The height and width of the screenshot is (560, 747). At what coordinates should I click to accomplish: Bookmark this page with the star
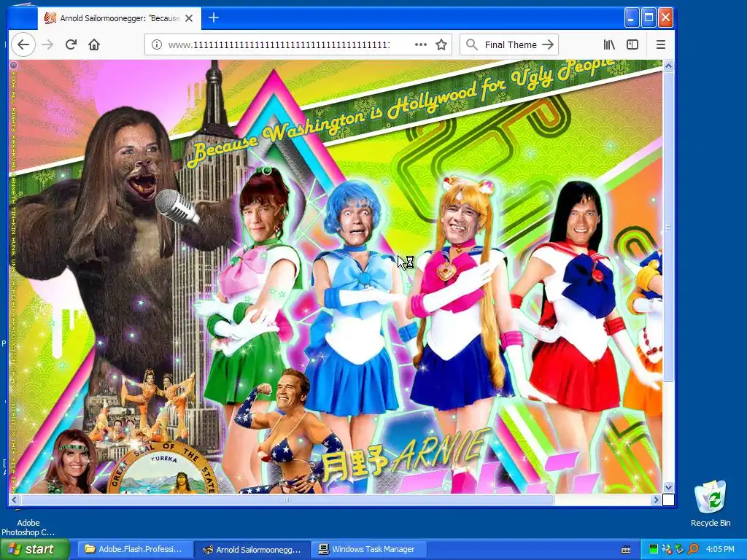click(x=441, y=44)
